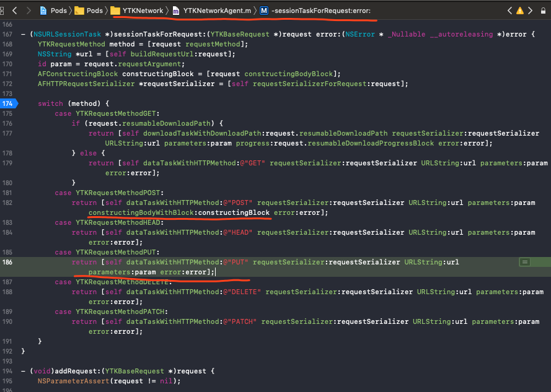The image size is (551, 392).
Task: Click the blue Pods project document icon
Action: pos(44,10)
